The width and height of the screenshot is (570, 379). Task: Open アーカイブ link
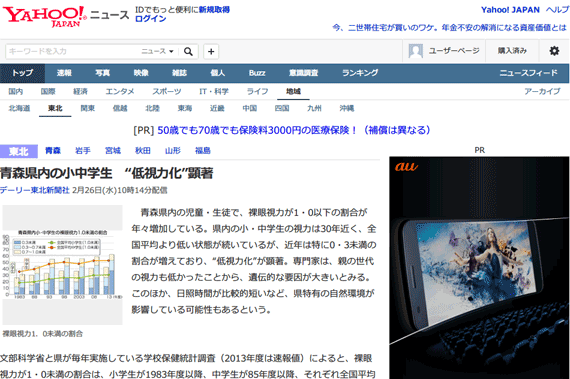tap(542, 91)
